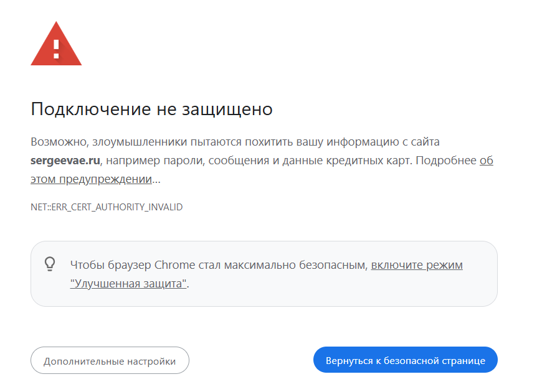Click the underlined 'об' link after Подробнее
This screenshot has width=542, height=392.
point(487,161)
